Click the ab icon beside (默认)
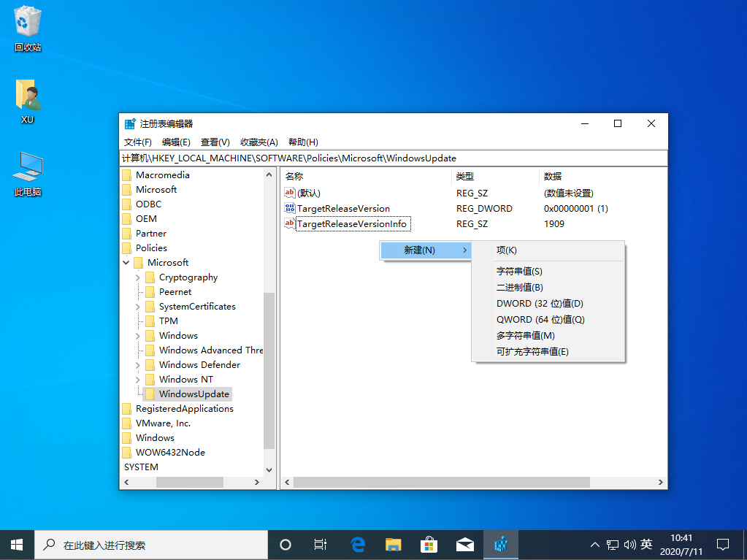The image size is (747, 560). pos(290,193)
